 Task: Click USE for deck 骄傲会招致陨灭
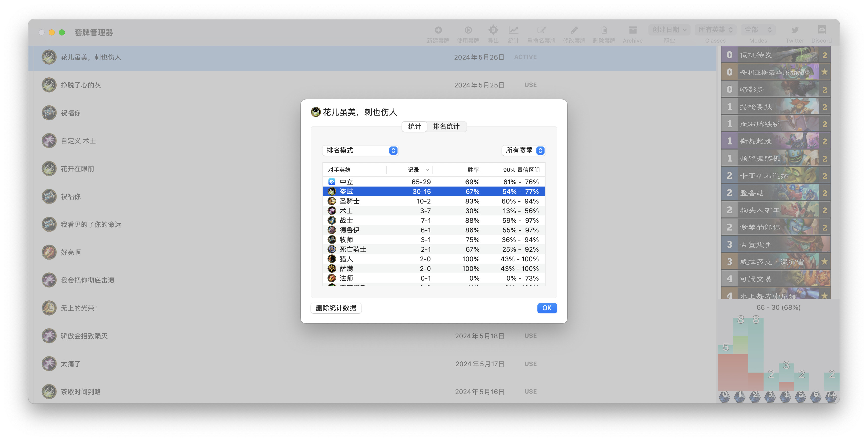pyautogui.click(x=530, y=336)
